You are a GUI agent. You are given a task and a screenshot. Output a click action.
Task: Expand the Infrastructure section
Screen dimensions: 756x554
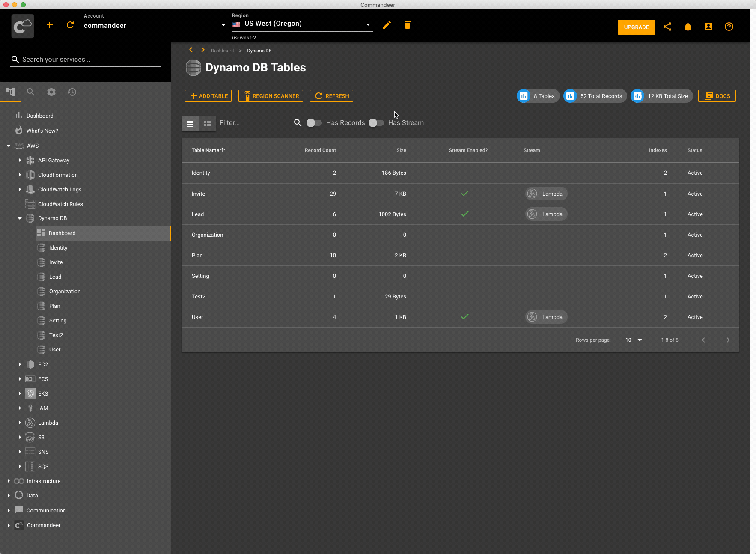tap(9, 481)
